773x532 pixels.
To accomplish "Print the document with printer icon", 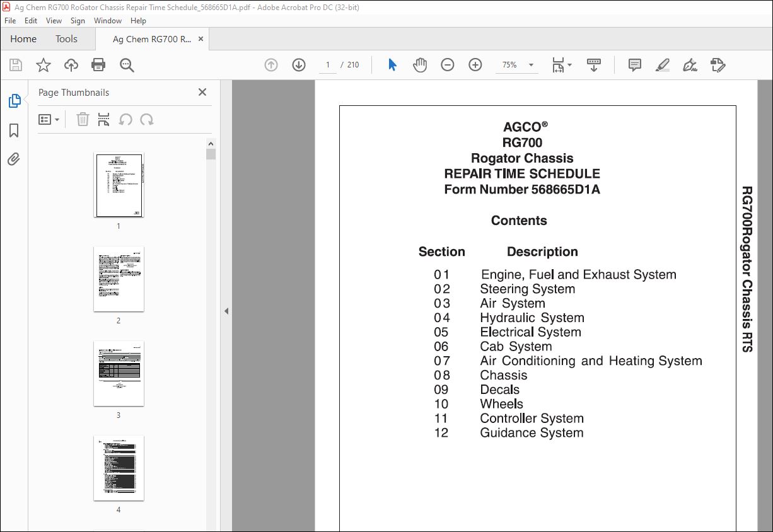I will [x=98, y=65].
